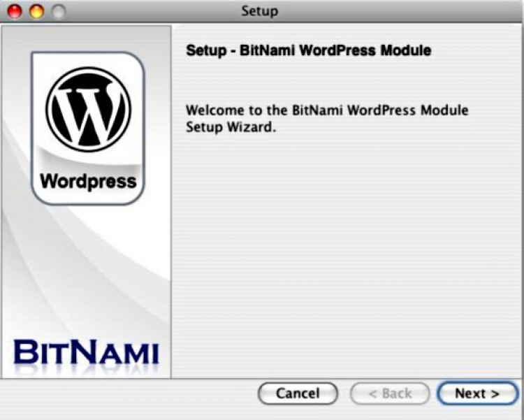Click the Next > button
The height and width of the screenshot is (420, 524).
pos(477,393)
